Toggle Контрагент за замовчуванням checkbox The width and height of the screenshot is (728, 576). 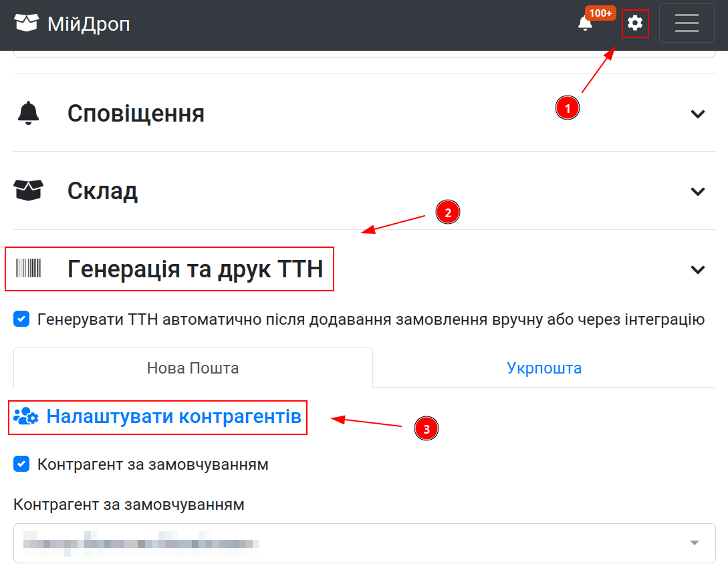click(21, 464)
